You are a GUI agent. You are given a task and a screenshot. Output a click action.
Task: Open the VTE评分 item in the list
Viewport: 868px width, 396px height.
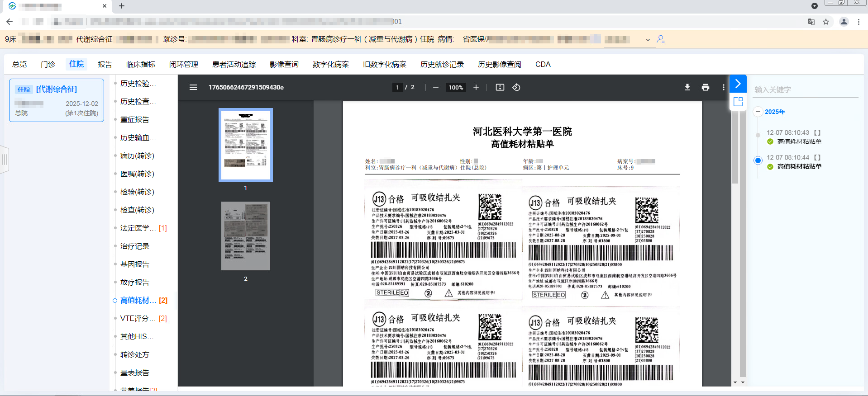[135, 318]
